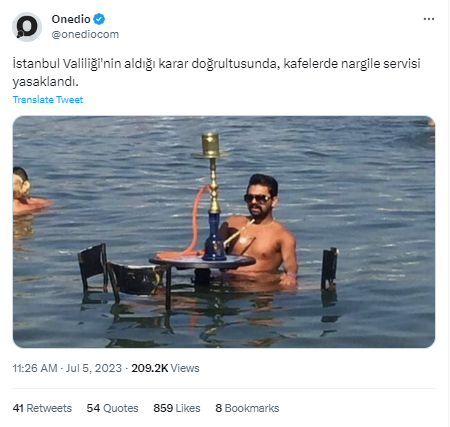Open the @onediocom handle link
The width and height of the screenshot is (450, 427).
(85, 34)
